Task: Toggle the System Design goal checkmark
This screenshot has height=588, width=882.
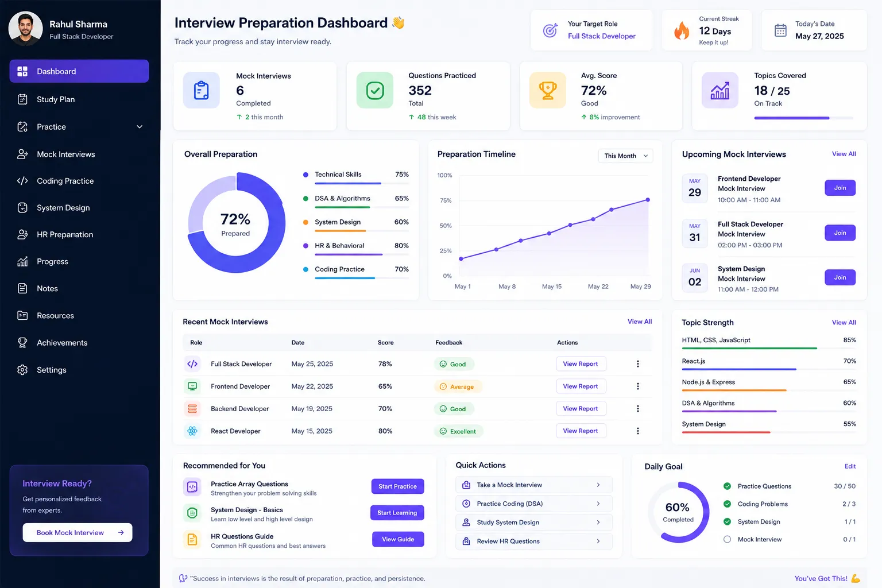Action: point(727,522)
